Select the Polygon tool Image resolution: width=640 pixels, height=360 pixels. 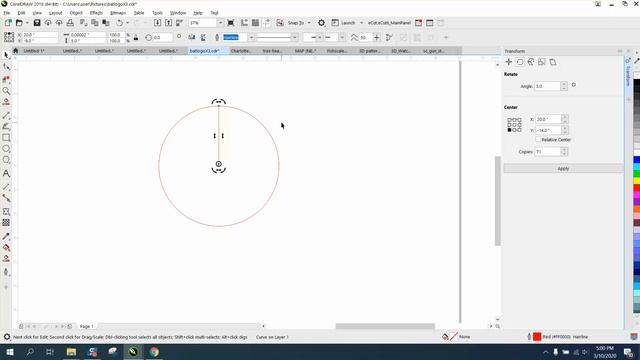[x=6, y=160]
